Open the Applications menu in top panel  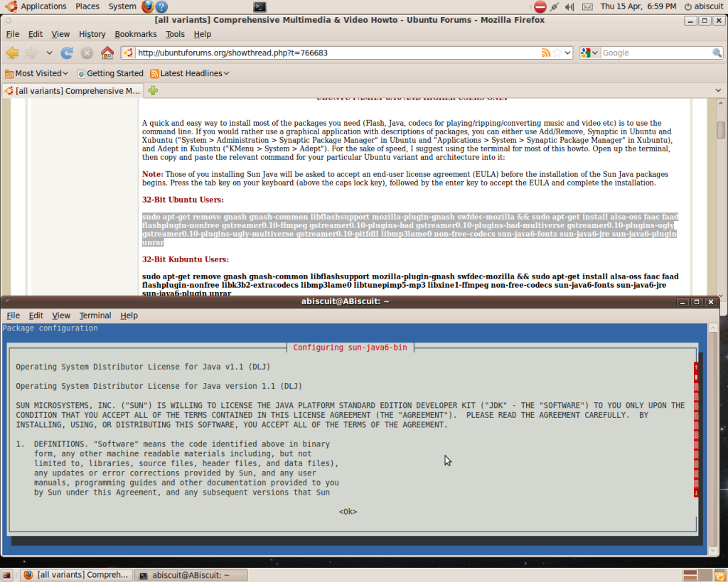pyautogui.click(x=36, y=6)
